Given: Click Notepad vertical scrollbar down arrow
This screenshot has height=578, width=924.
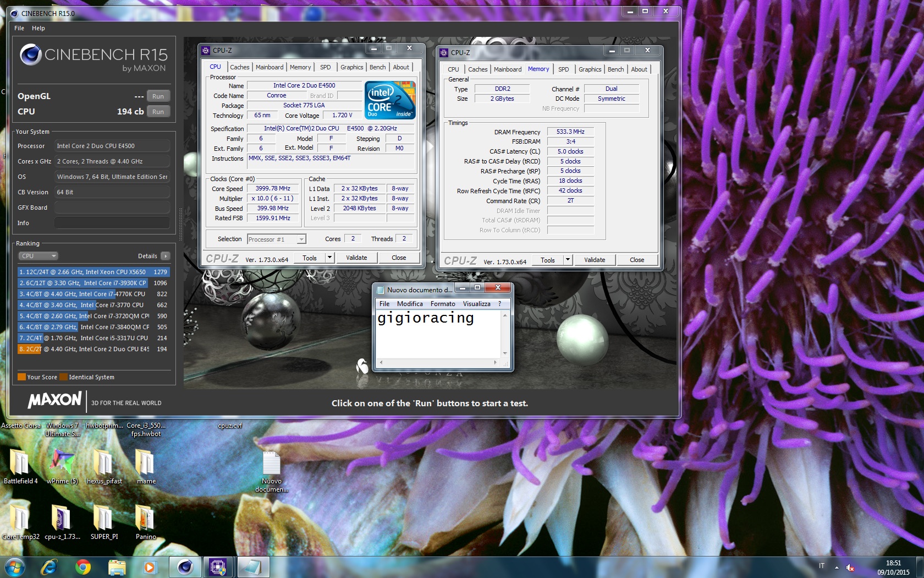Looking at the screenshot, I should tap(504, 353).
